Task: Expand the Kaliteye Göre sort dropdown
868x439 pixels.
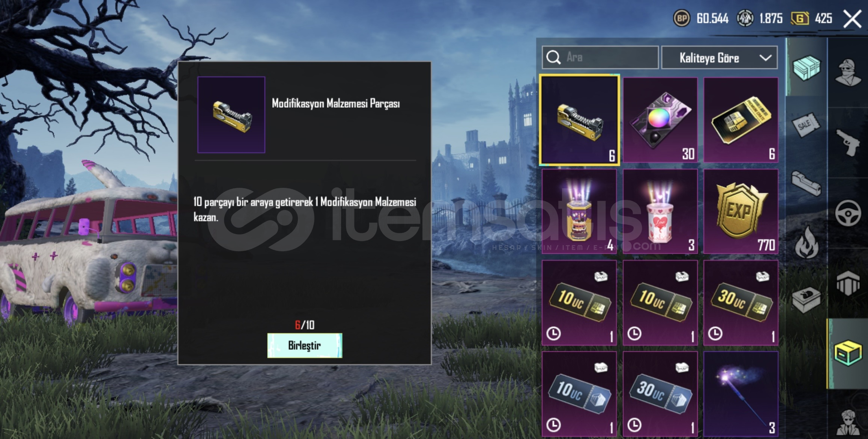Action: 719,58
